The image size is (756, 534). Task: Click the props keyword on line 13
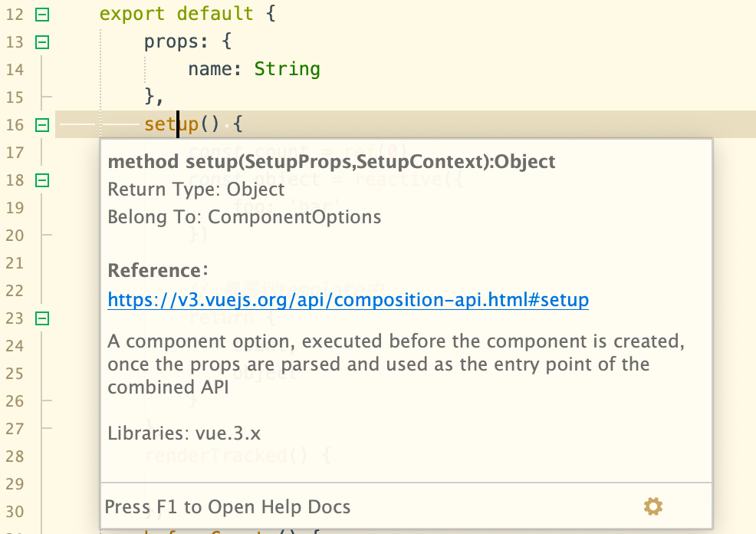171,42
